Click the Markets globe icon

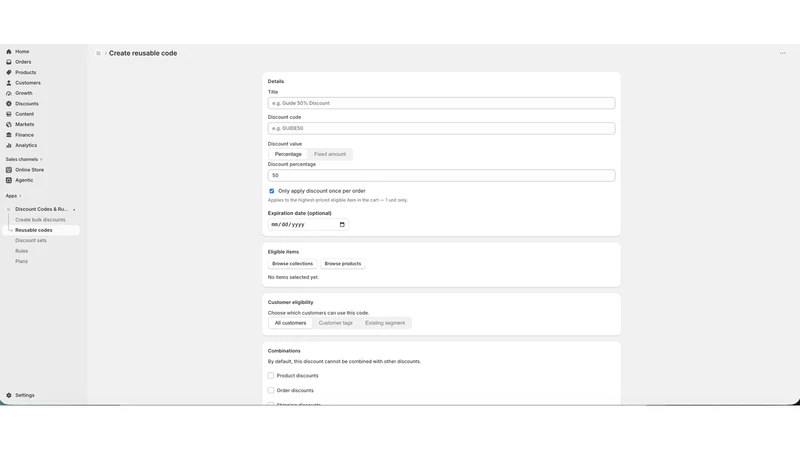9,124
